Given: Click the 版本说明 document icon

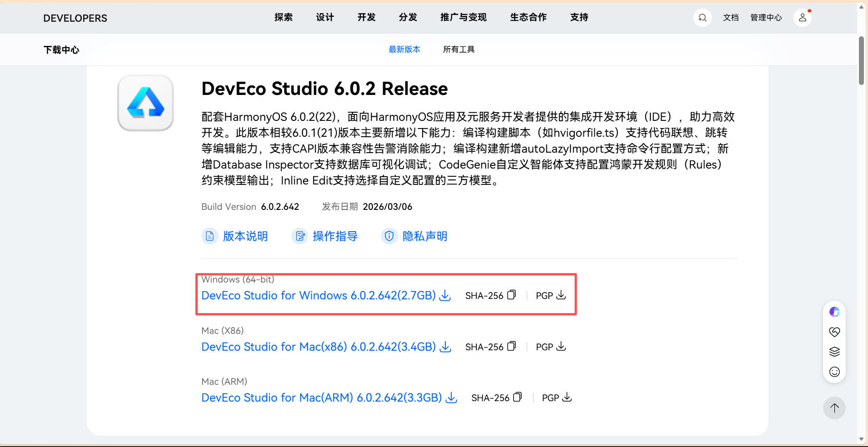Looking at the screenshot, I should pyautogui.click(x=210, y=236).
